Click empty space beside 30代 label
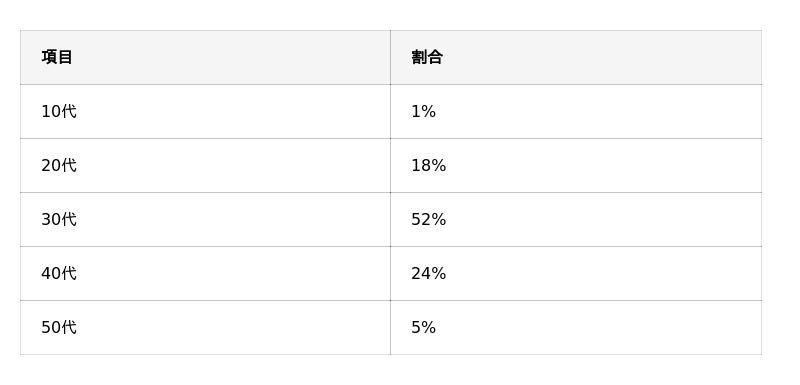 click(x=232, y=219)
